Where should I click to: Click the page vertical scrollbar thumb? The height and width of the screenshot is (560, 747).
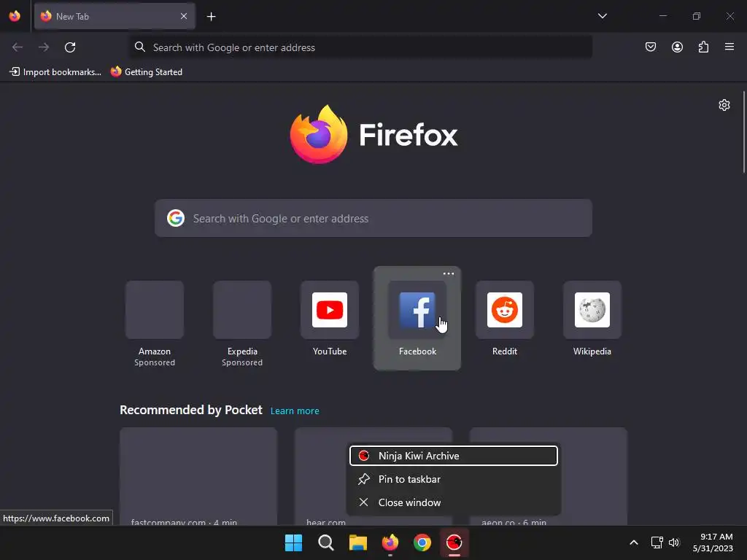pos(743,132)
